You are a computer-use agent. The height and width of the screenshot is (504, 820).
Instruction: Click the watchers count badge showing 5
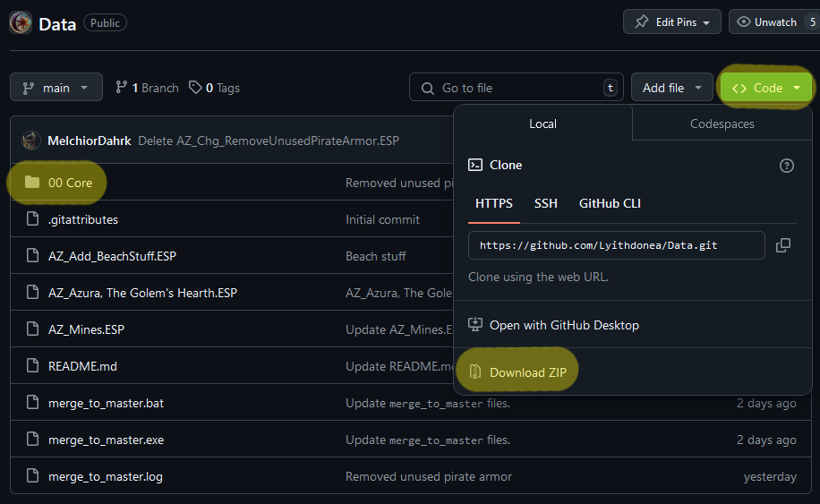[812, 22]
